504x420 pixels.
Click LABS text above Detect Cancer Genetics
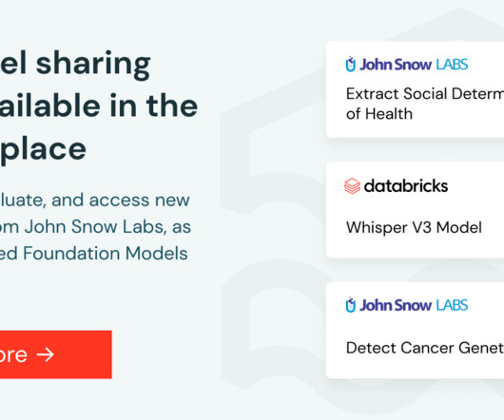452,305
